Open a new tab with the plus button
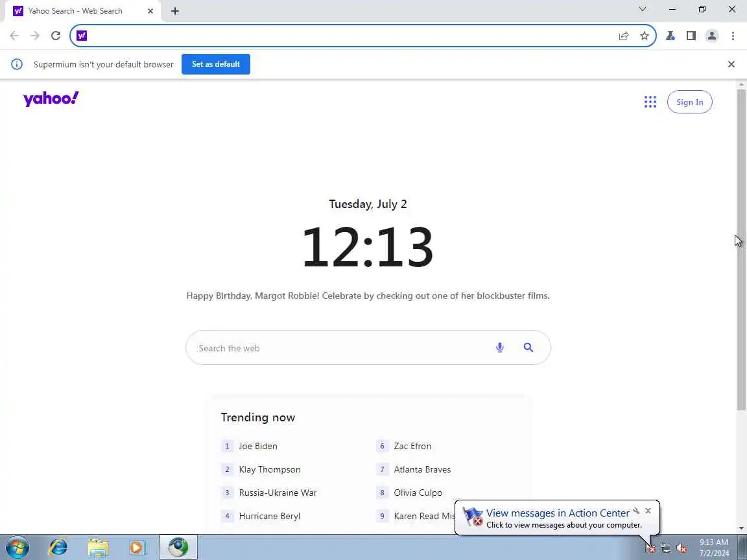The image size is (747, 560). (x=175, y=11)
